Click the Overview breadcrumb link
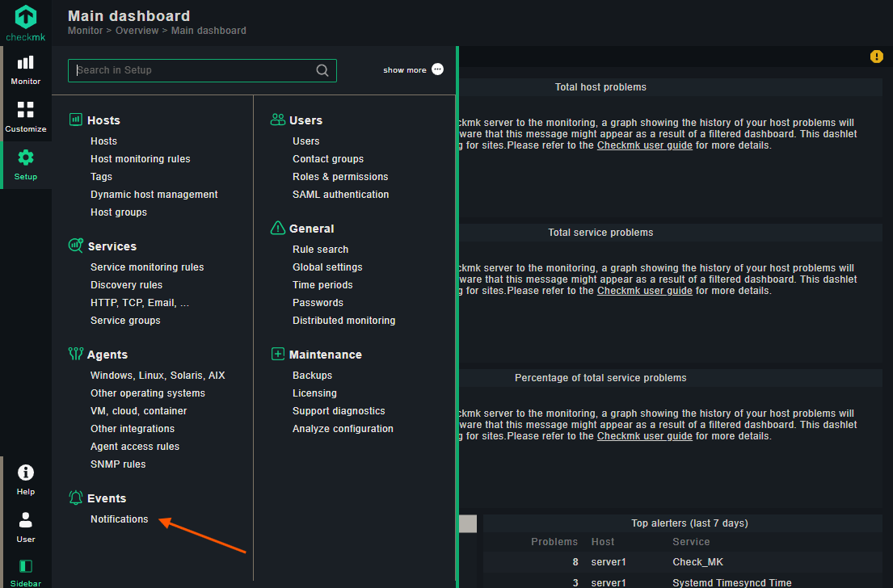The width and height of the screenshot is (893, 588). point(137,31)
